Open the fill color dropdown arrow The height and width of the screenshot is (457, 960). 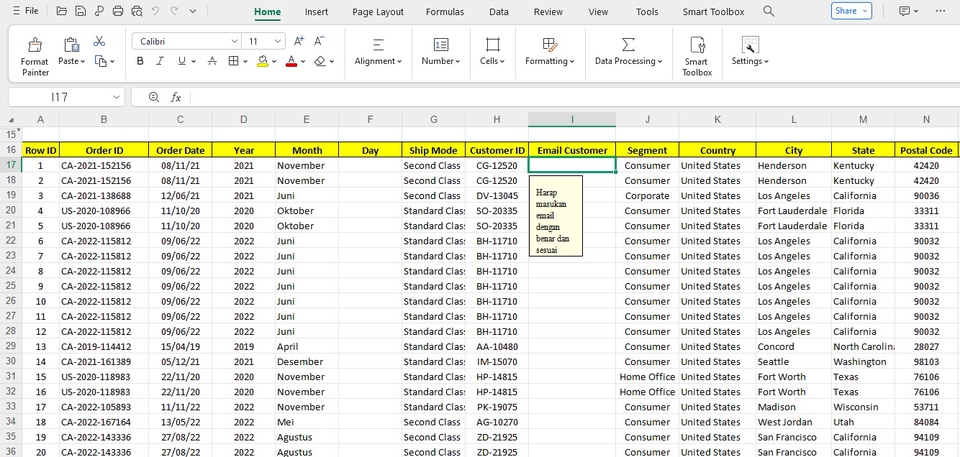pyautogui.click(x=274, y=61)
